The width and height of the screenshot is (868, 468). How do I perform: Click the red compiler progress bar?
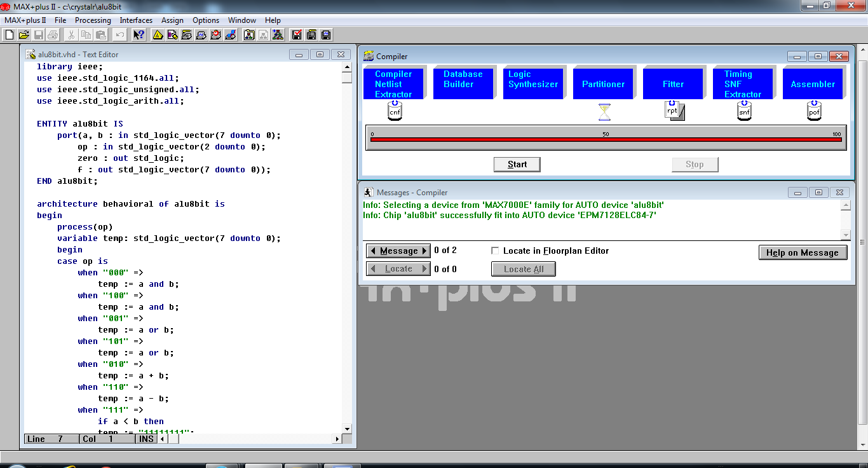pyautogui.click(x=606, y=139)
